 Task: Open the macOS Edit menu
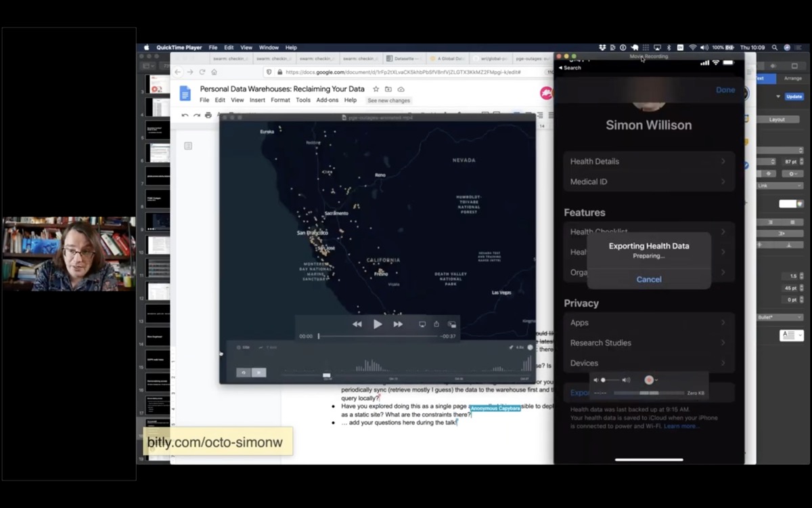(229, 47)
